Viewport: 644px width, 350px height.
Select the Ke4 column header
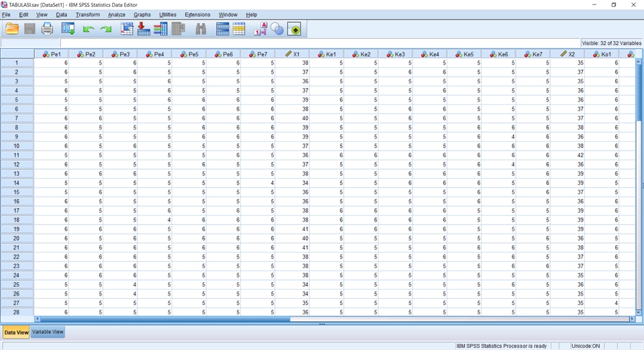(431, 54)
